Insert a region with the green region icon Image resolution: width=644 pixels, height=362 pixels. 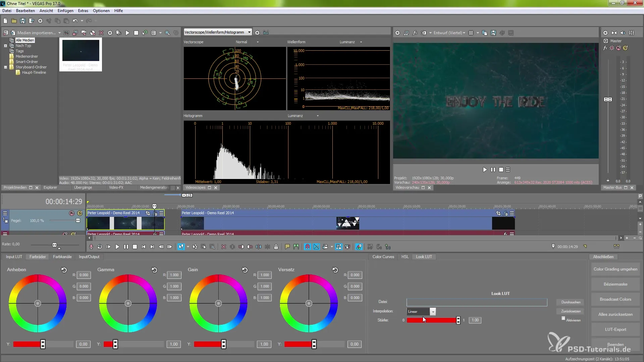tap(296, 247)
